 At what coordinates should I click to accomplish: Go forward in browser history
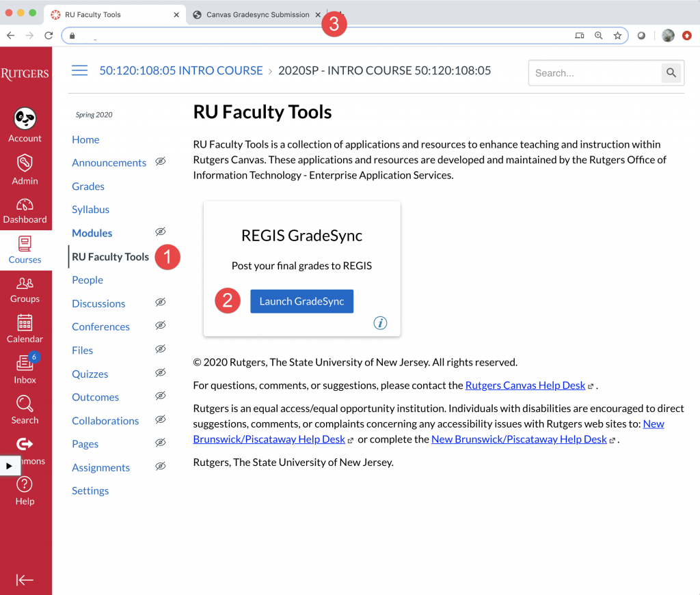[29, 36]
